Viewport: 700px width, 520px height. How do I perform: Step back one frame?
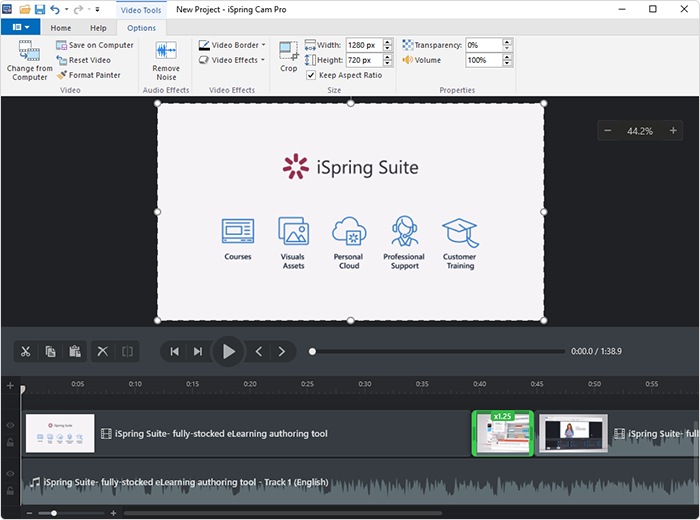[258, 352]
